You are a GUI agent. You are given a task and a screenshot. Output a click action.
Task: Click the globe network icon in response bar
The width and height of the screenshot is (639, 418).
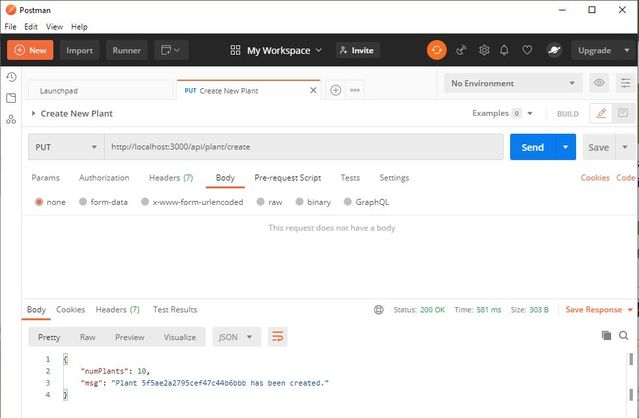[379, 310]
